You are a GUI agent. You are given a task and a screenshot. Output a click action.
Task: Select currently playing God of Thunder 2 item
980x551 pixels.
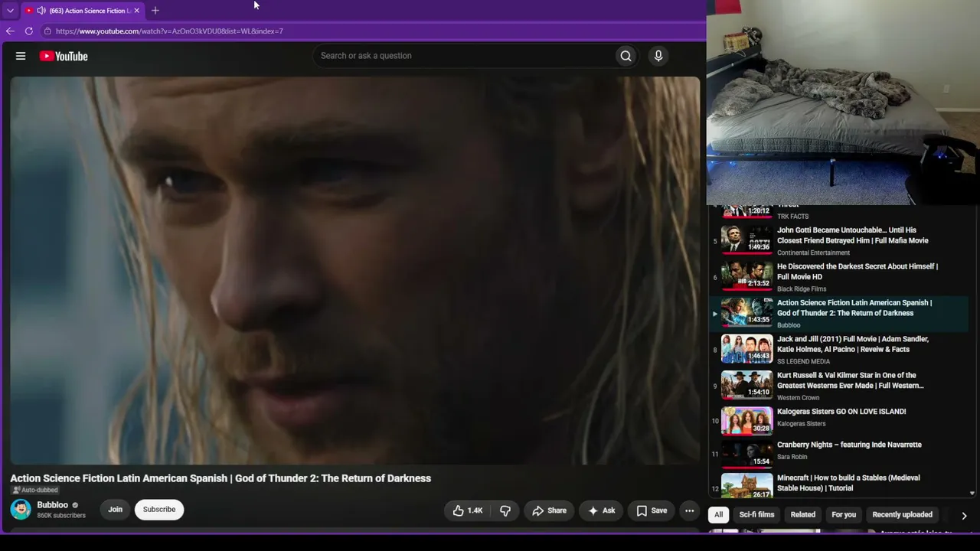839,314
